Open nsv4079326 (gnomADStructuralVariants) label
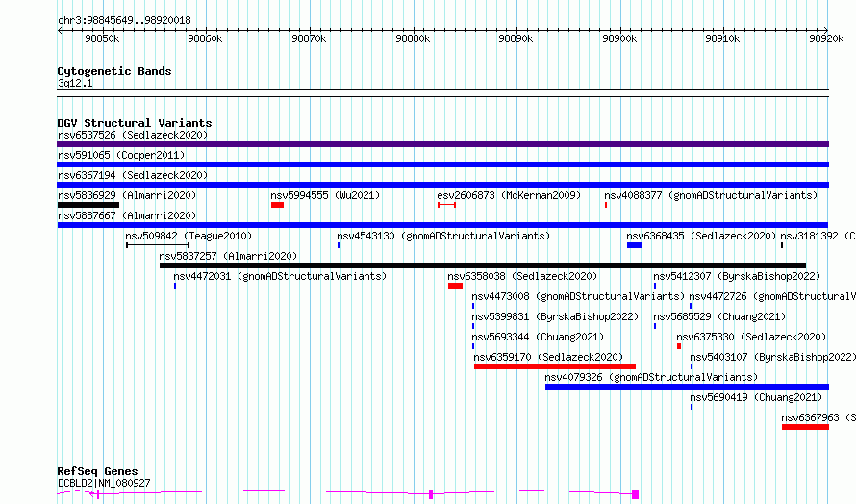 pos(651,377)
